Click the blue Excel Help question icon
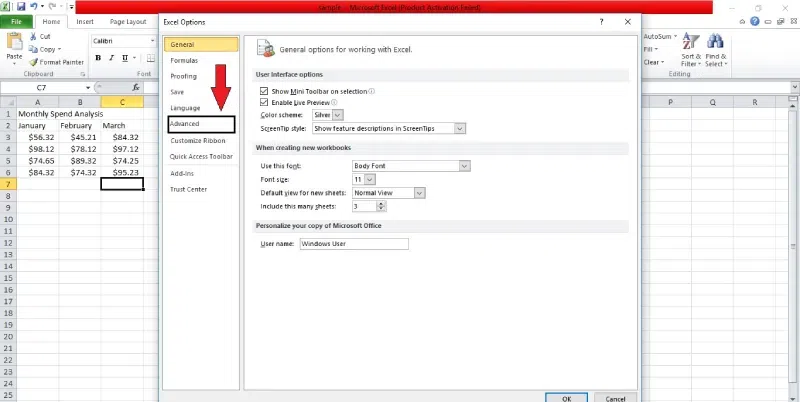Screen dimensions: 800x402 coord(755,21)
